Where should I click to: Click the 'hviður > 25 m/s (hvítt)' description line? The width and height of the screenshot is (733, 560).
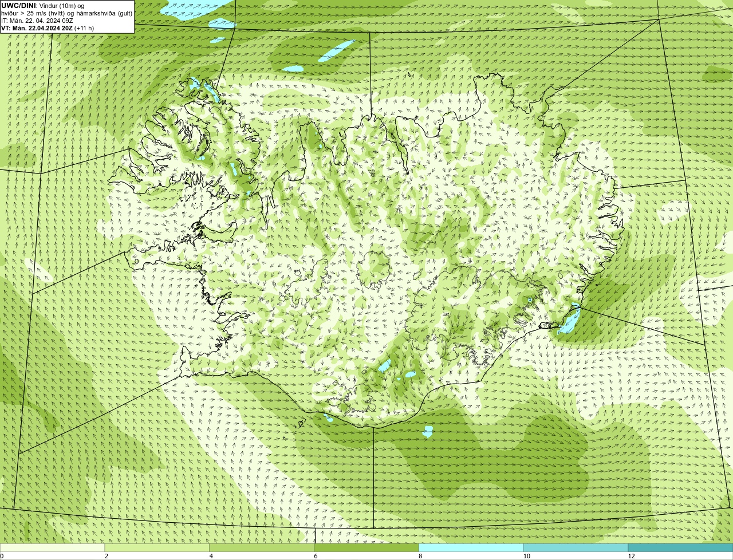click(x=66, y=13)
